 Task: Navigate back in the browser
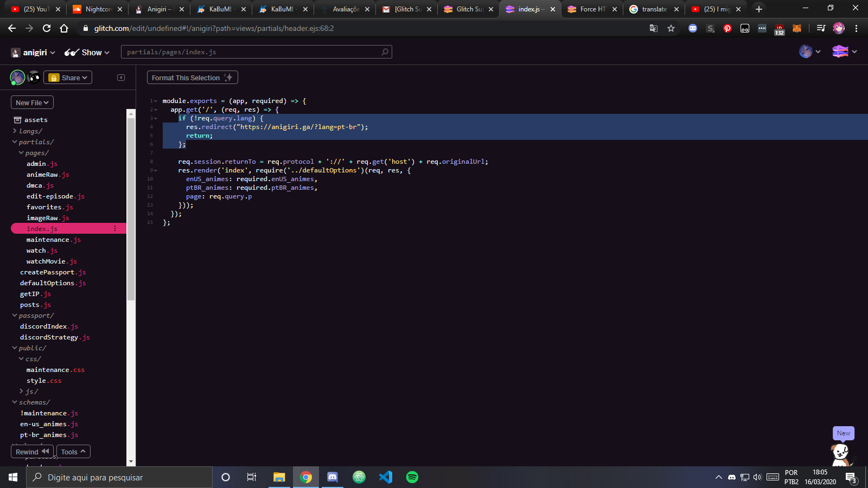coord(12,28)
